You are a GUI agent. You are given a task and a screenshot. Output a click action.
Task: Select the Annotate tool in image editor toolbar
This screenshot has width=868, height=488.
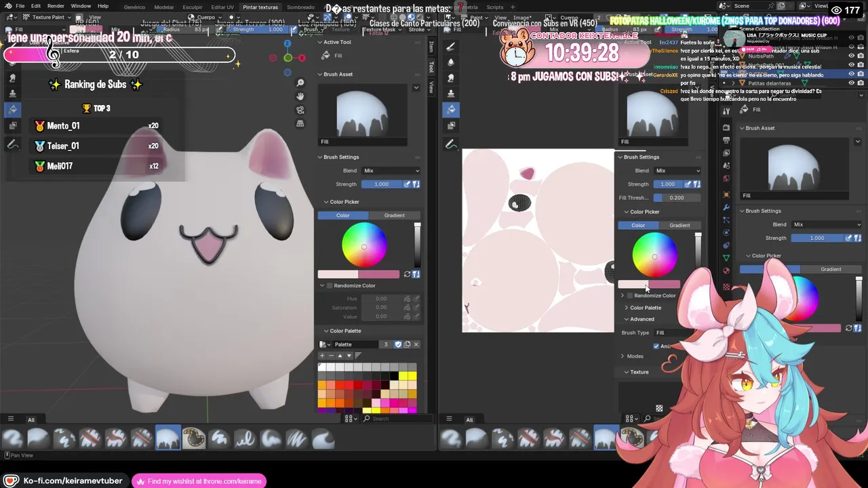[x=452, y=144]
